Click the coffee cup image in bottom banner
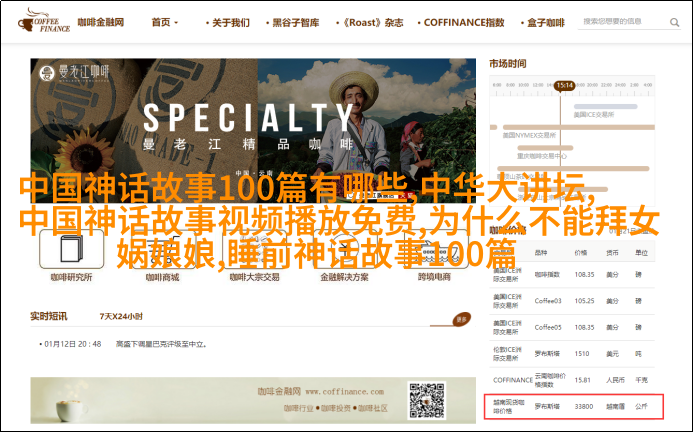694x433 pixels. [x=71, y=410]
